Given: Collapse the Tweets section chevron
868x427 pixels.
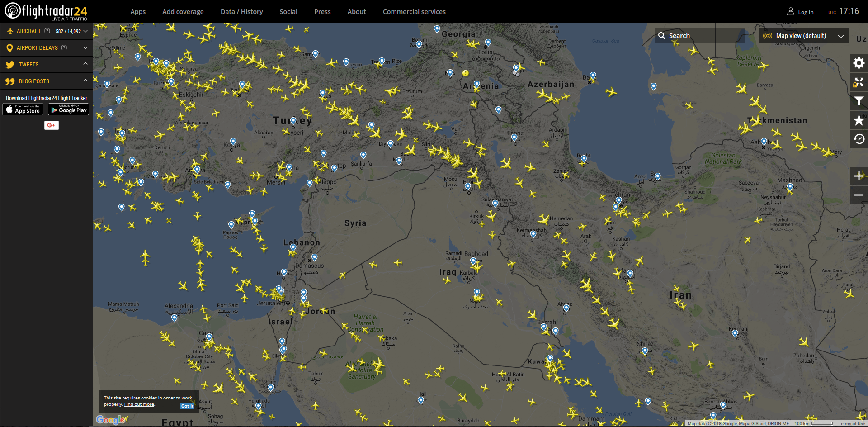Looking at the screenshot, I should click(x=85, y=64).
